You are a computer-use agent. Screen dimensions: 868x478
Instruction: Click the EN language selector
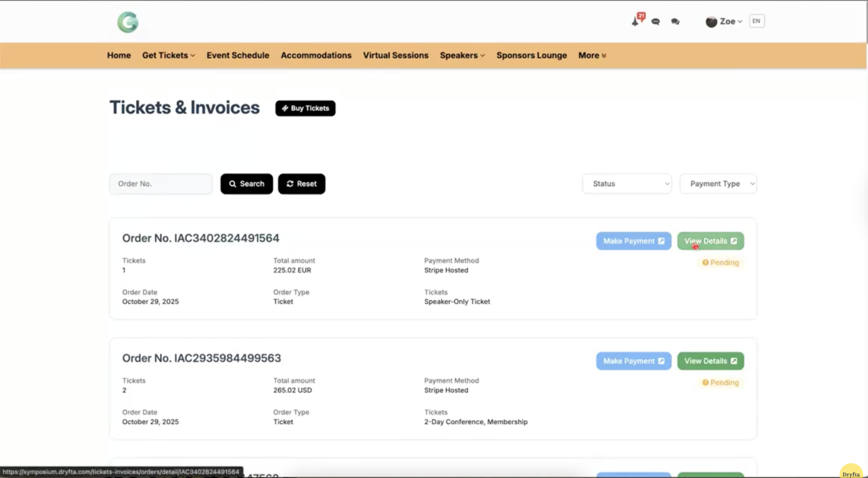[x=756, y=21]
